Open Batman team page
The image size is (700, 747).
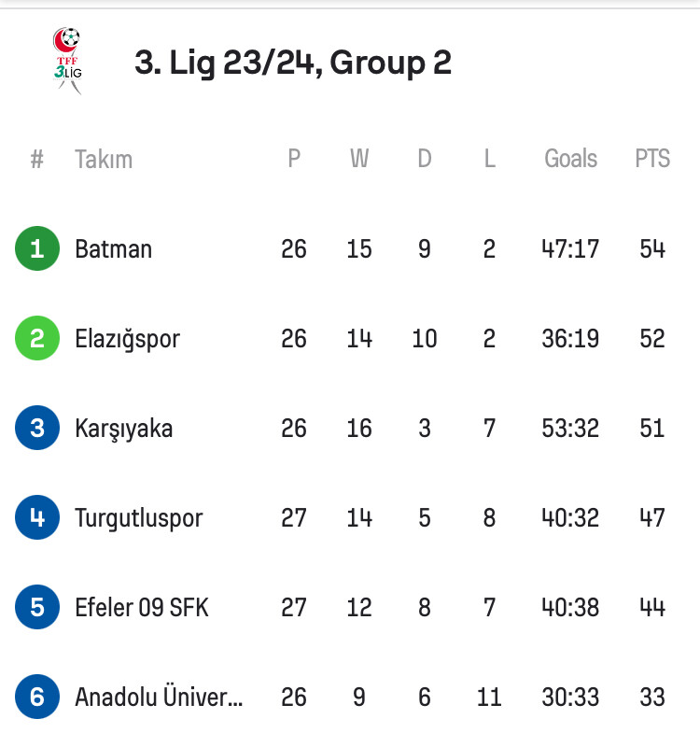(113, 248)
